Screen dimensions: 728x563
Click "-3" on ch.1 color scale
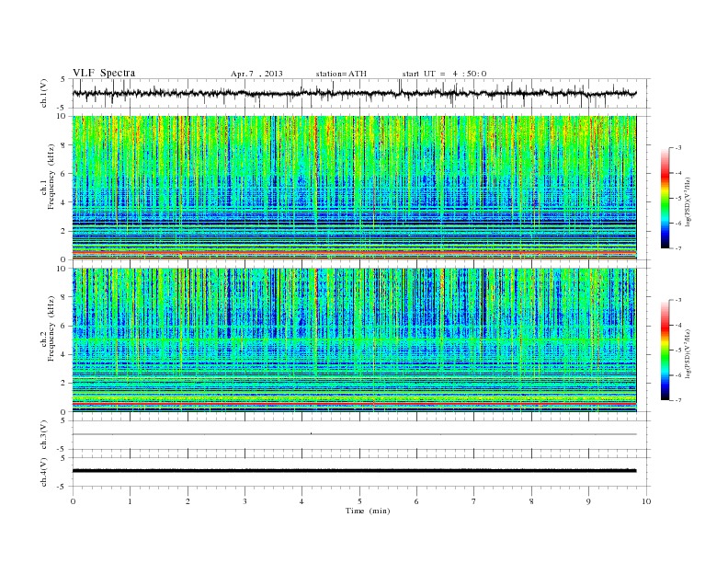[x=678, y=148]
